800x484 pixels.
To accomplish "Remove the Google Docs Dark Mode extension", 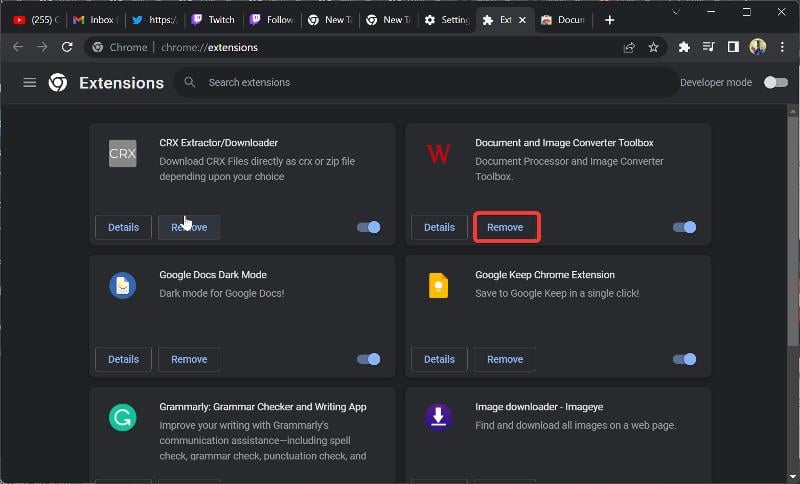I will click(189, 359).
